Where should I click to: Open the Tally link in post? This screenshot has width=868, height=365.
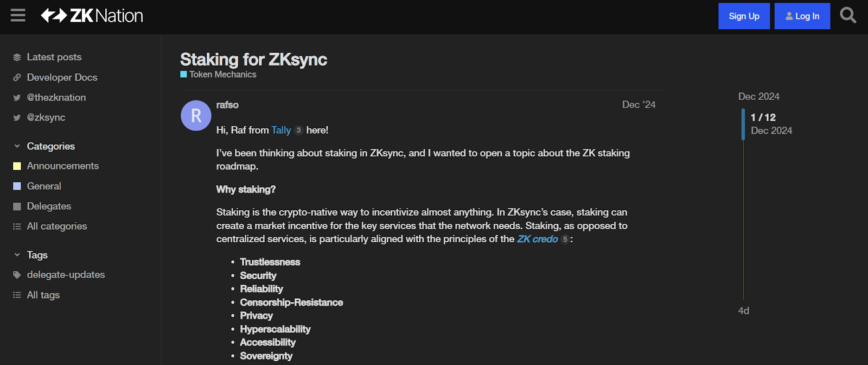[281, 130]
